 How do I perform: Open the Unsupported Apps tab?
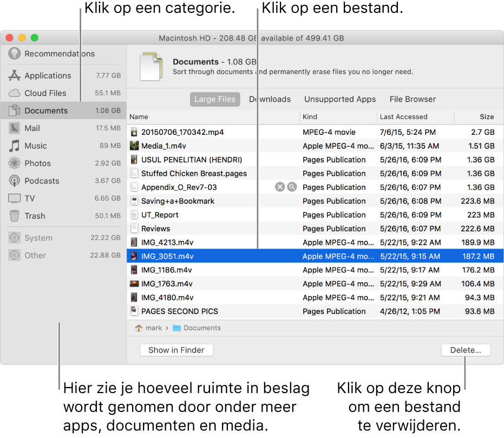[x=340, y=99]
